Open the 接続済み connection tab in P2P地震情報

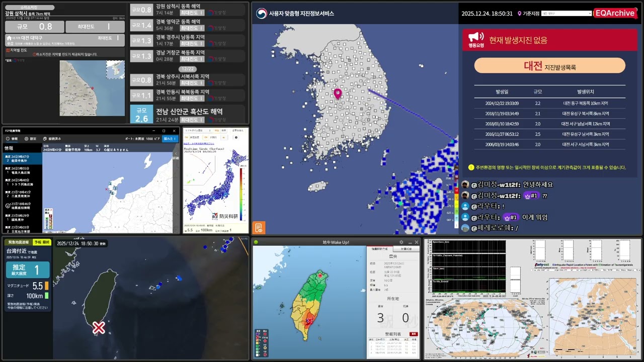coord(52,138)
